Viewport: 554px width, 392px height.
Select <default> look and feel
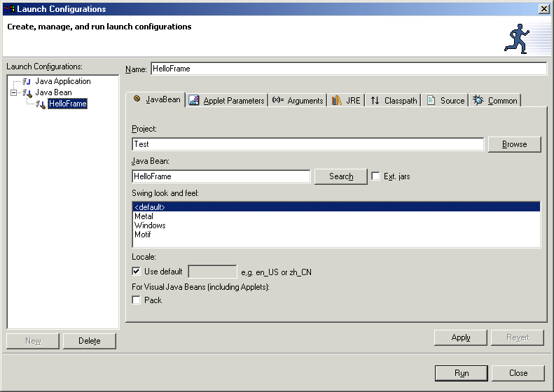[336, 207]
